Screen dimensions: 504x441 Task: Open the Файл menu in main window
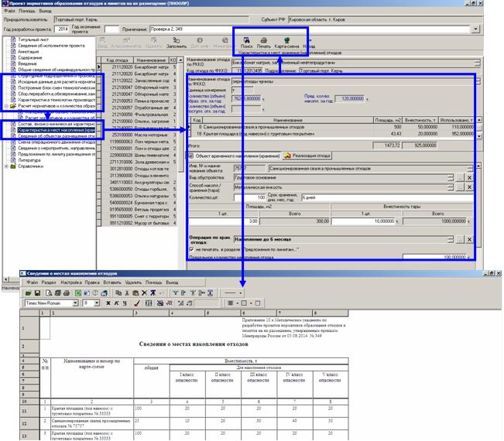(8, 12)
